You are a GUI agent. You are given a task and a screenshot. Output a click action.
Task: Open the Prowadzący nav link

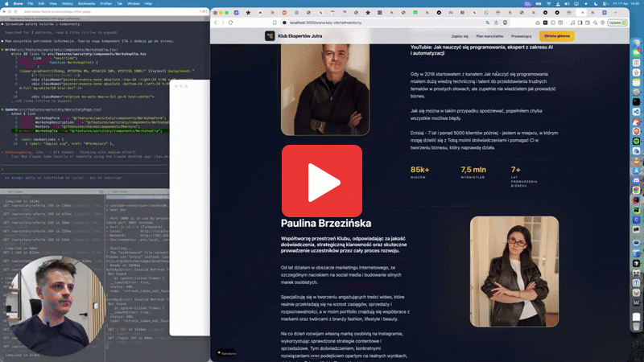522,36
